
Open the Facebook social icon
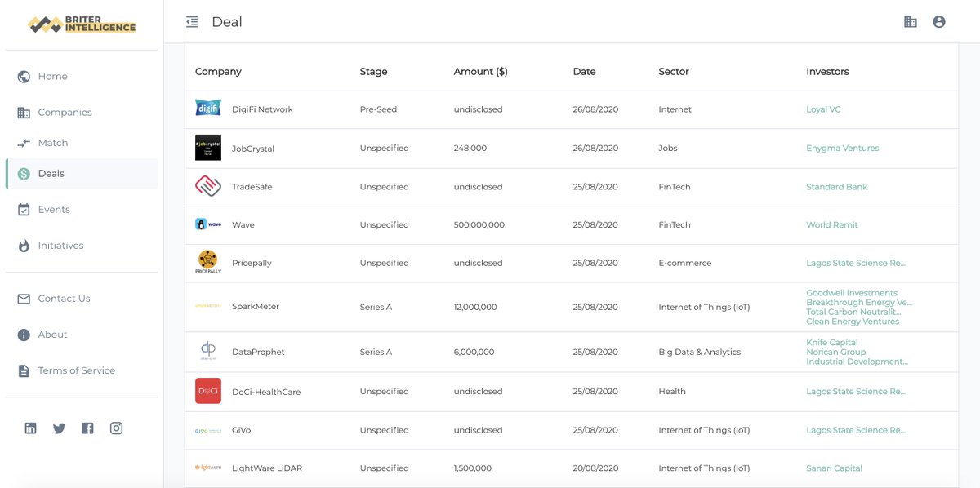pos(88,428)
